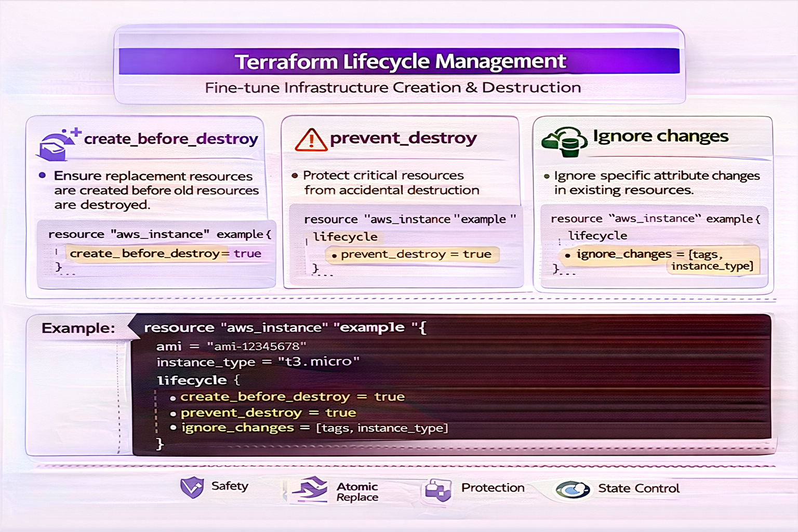Click the text Ignore specific attribute changes
798x532 pixels.
tap(657, 176)
